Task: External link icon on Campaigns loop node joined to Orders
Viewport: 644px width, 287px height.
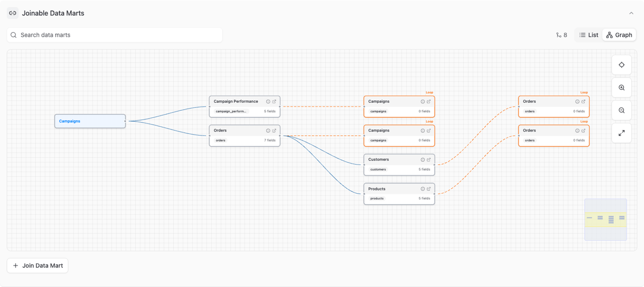Action: (x=429, y=131)
